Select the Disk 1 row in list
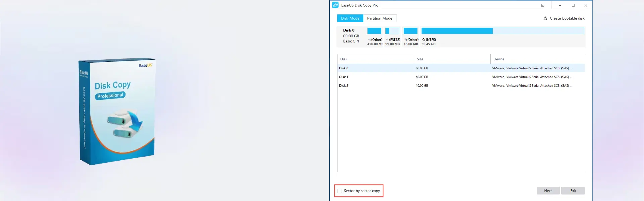Image resolution: width=644 pixels, height=201 pixels. pos(461,77)
